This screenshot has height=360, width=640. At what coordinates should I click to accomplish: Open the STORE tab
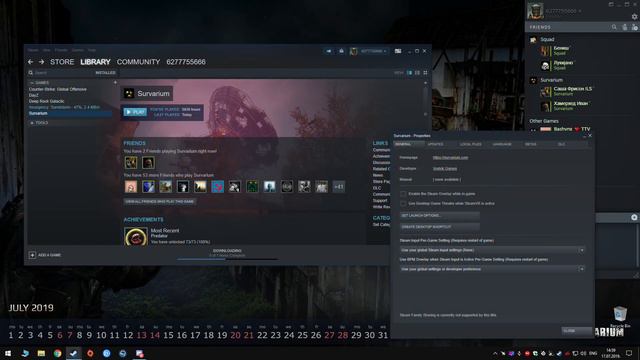coord(62,62)
